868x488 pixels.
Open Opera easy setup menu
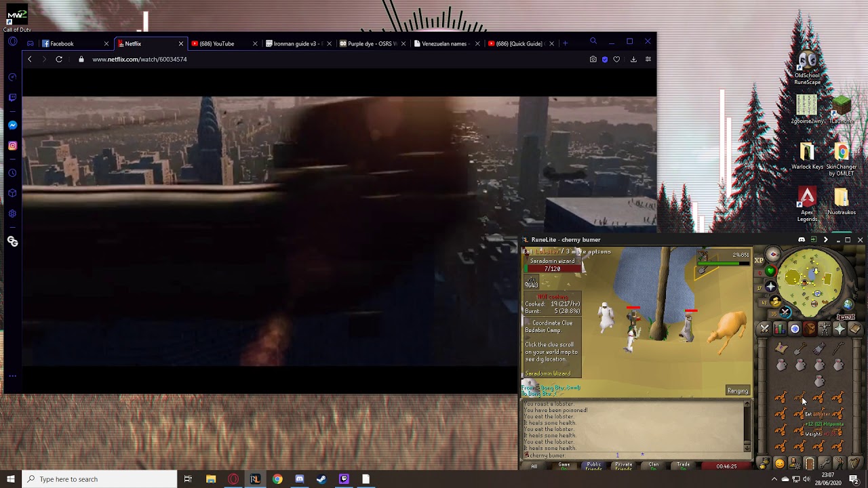(x=648, y=59)
